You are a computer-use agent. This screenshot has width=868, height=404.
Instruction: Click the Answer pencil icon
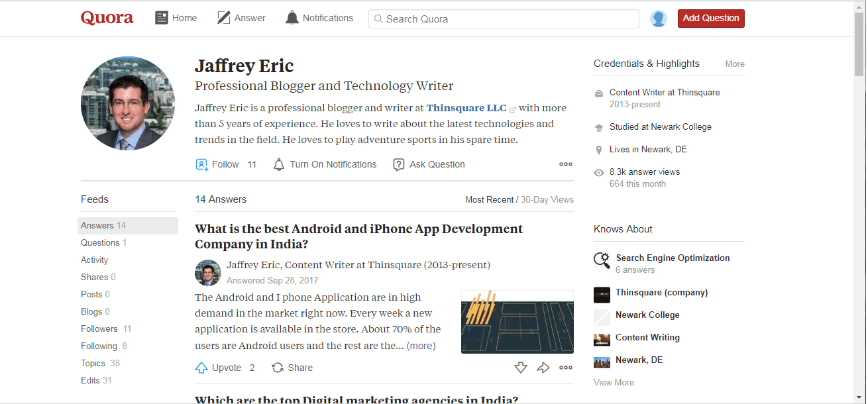[224, 18]
